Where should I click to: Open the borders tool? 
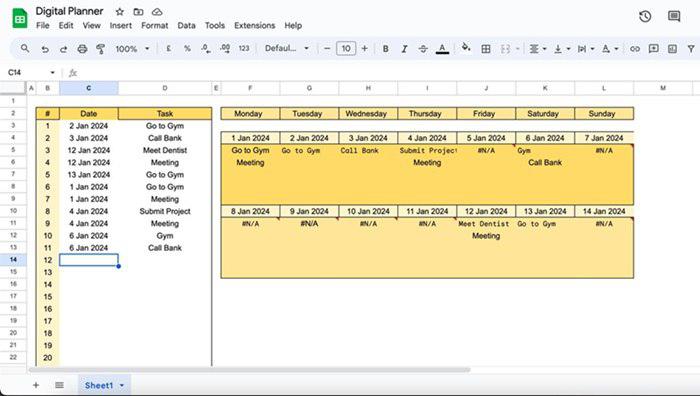coord(486,49)
